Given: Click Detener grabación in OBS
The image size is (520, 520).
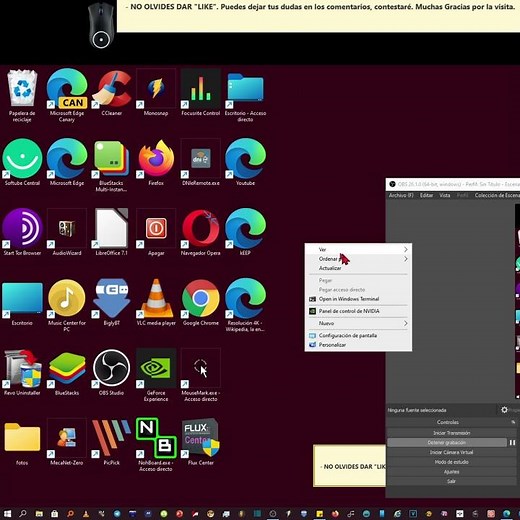Looking at the screenshot, I should click(447, 442).
